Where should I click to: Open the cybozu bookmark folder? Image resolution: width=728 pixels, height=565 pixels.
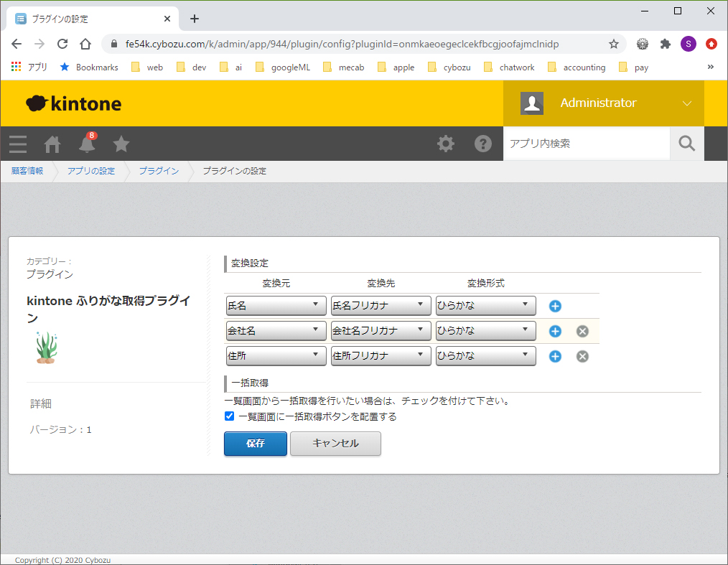coord(449,67)
